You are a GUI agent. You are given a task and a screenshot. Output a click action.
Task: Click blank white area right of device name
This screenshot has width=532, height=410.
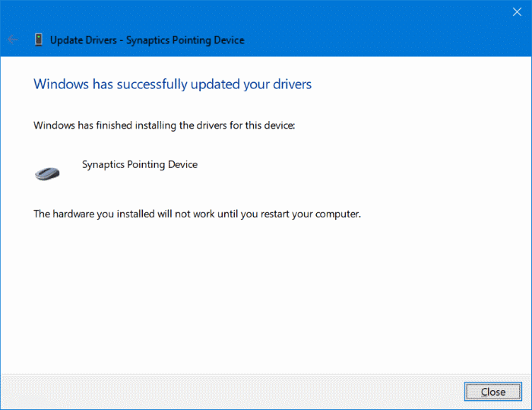tap(342, 164)
